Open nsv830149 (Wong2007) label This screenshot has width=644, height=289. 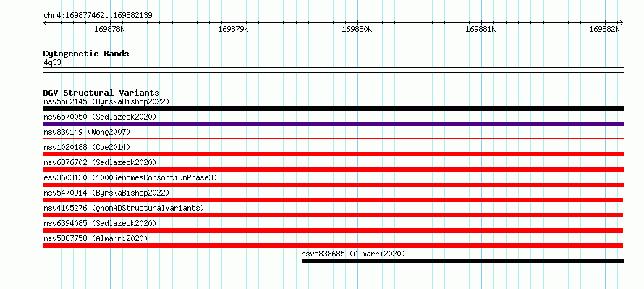pyautogui.click(x=87, y=132)
